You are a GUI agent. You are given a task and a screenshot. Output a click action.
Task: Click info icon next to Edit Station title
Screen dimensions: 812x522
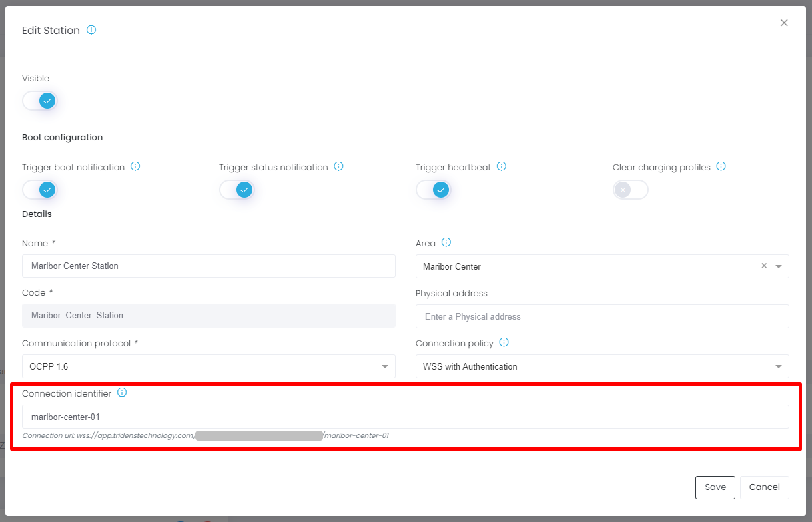point(91,30)
